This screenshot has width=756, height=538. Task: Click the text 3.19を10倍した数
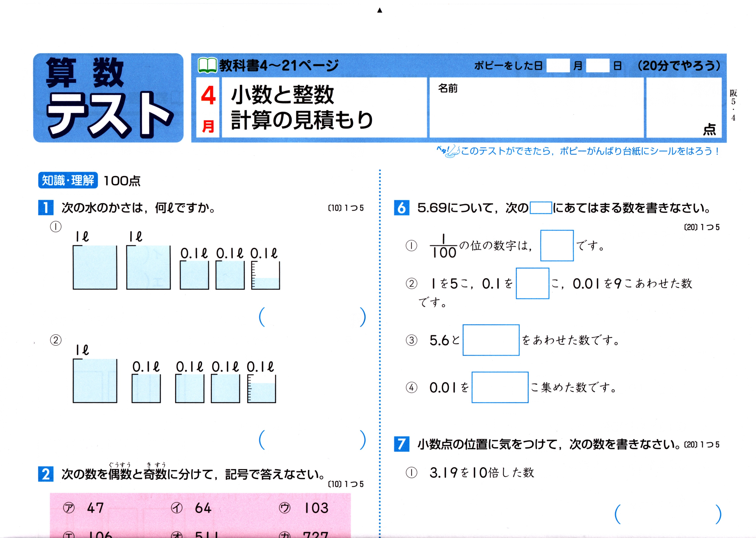point(482,472)
